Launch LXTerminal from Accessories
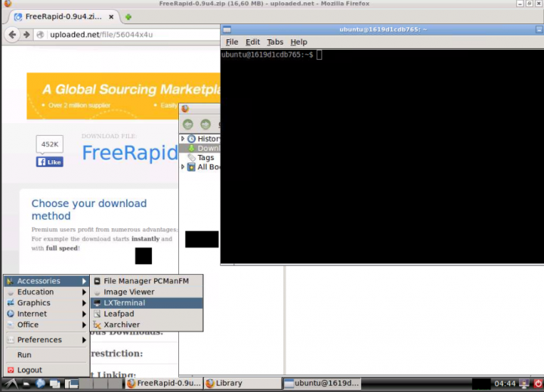The height and width of the screenshot is (392, 544). 147,303
